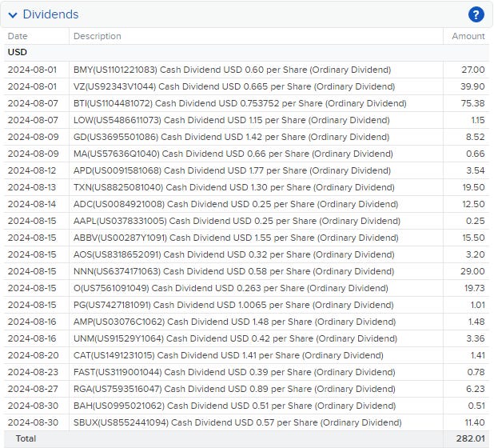Select the SBUX cash dividend description
This screenshot has height=448, width=494.
point(237,422)
